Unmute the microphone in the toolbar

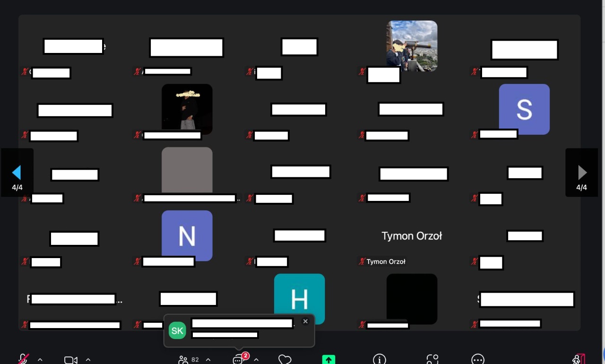(x=23, y=359)
